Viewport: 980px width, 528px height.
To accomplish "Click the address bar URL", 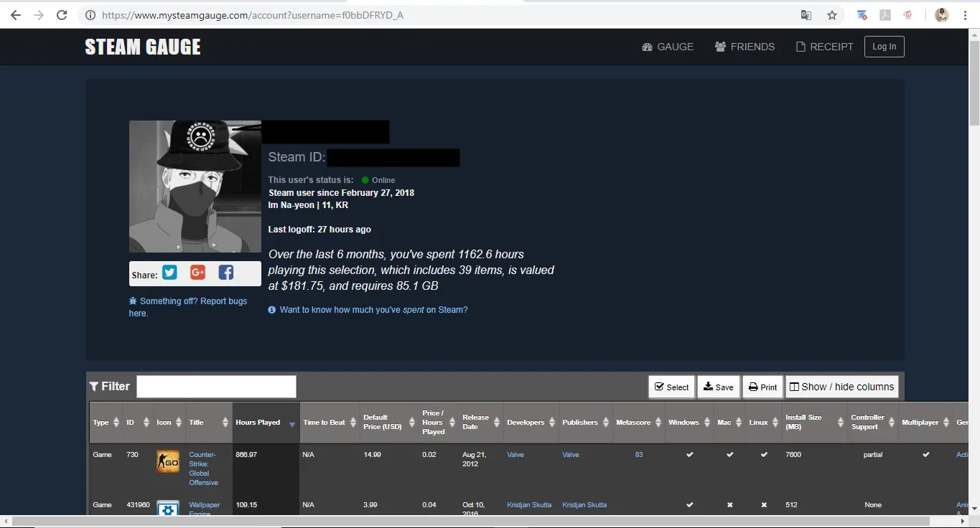I will coord(252,15).
